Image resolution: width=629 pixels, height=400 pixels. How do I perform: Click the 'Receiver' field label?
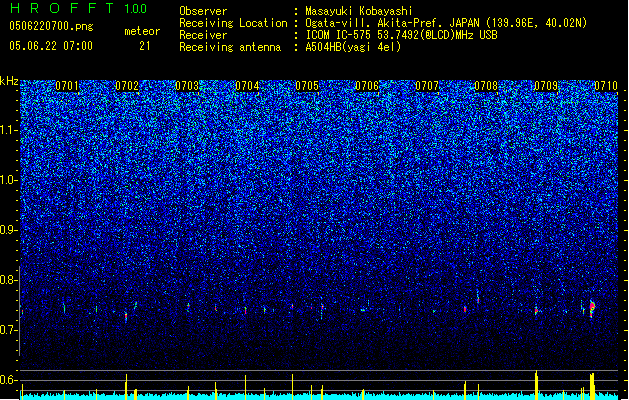203,35
